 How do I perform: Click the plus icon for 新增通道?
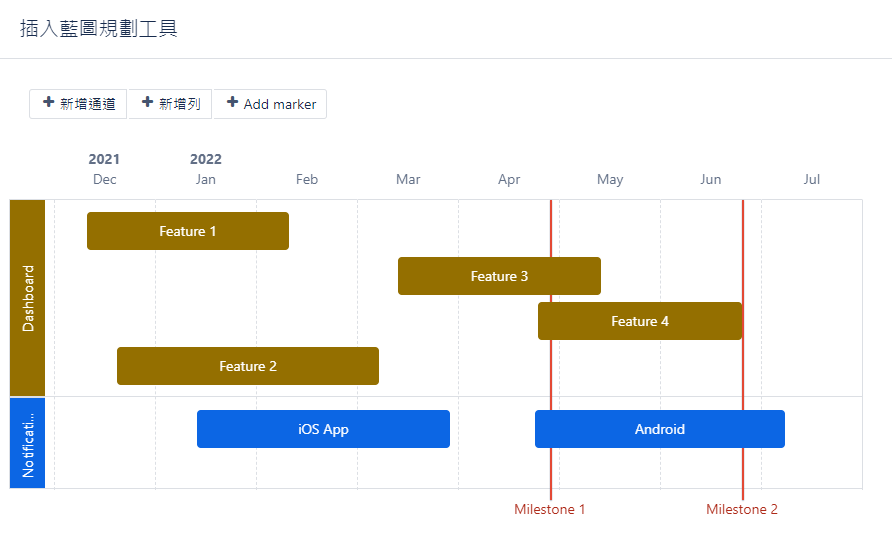(x=48, y=103)
